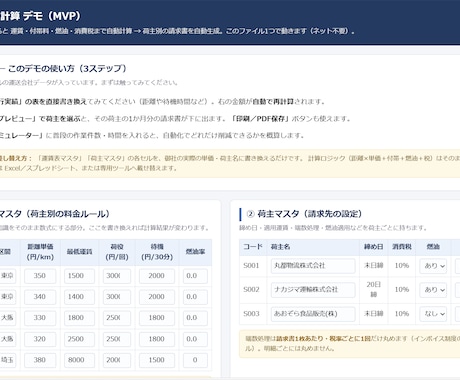
Task: Click the 距離単価 (円/km) column header
Action: point(40,252)
